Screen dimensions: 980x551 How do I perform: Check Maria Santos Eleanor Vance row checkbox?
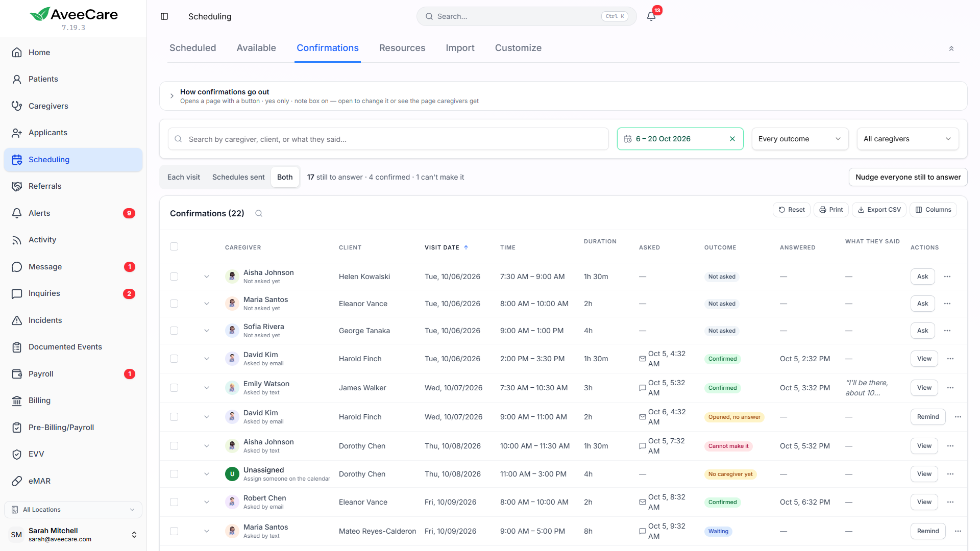pos(174,304)
